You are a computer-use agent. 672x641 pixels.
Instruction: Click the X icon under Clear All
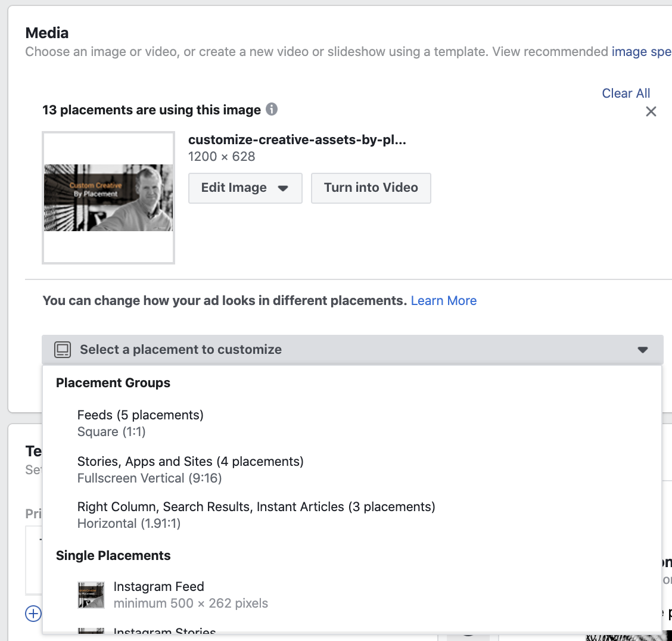click(x=651, y=111)
